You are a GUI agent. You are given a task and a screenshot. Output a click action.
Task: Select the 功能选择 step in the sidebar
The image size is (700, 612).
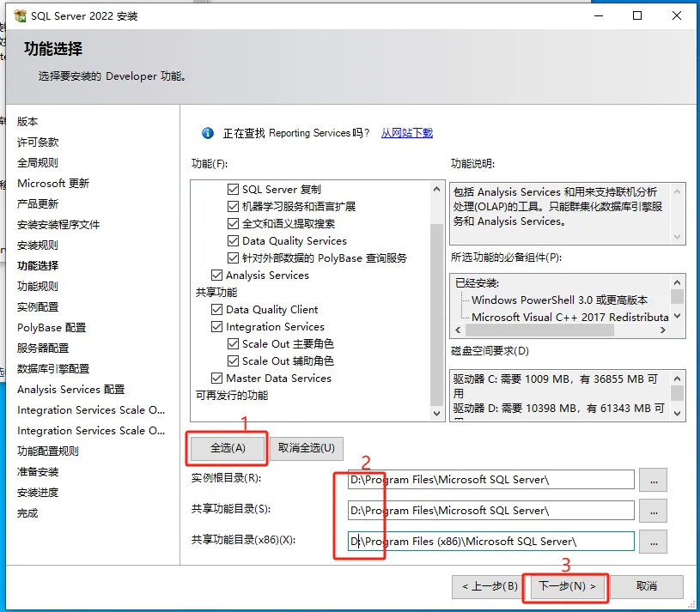point(38,266)
